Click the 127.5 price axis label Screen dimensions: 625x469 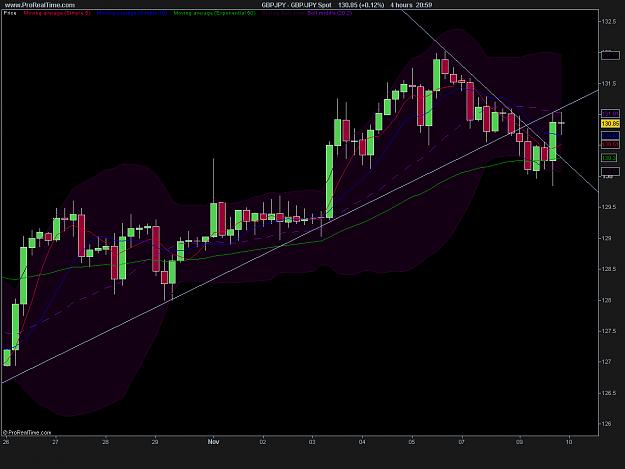pyautogui.click(x=608, y=331)
